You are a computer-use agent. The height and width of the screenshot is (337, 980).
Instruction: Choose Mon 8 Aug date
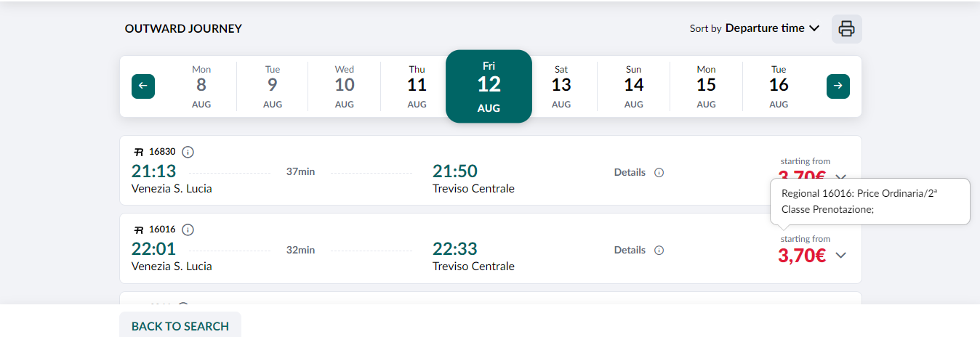tap(201, 86)
